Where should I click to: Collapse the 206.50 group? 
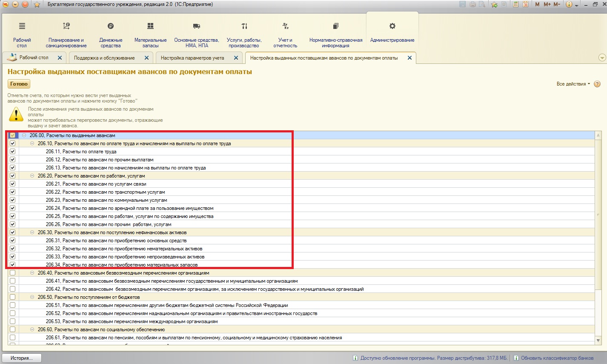pos(32,297)
